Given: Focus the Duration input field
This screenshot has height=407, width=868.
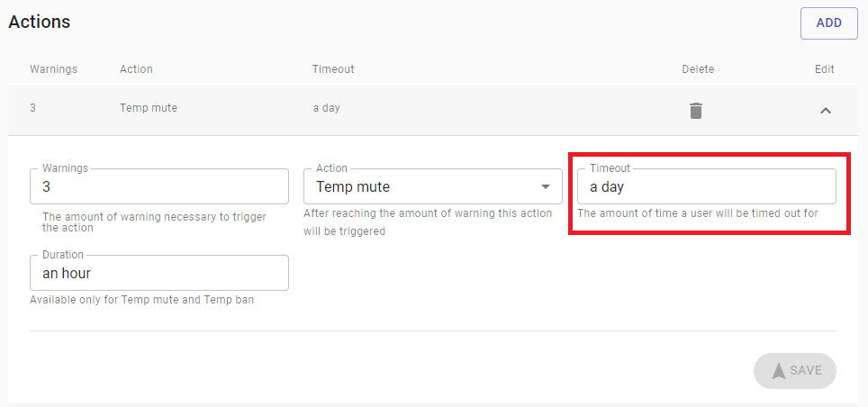Looking at the screenshot, I should point(159,274).
